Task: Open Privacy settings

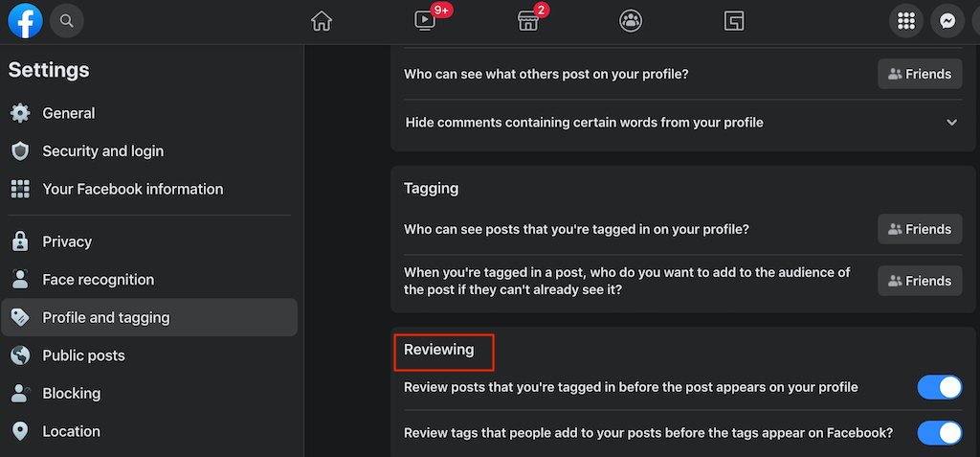Action: click(149, 241)
